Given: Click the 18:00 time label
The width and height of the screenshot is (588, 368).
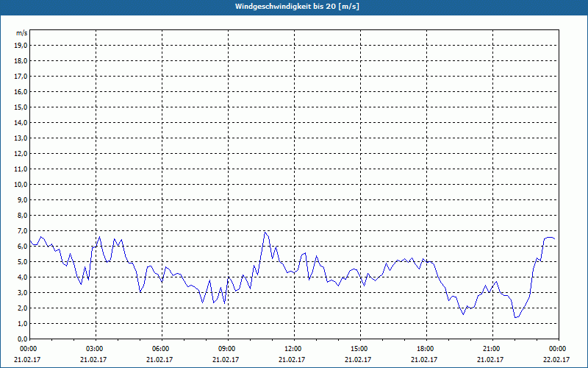Looking at the screenshot, I should 426,349.
